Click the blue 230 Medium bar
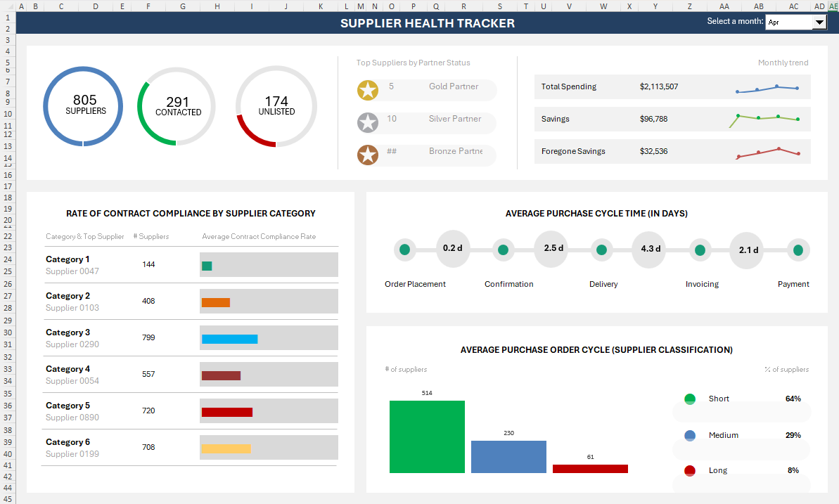 [x=509, y=457]
